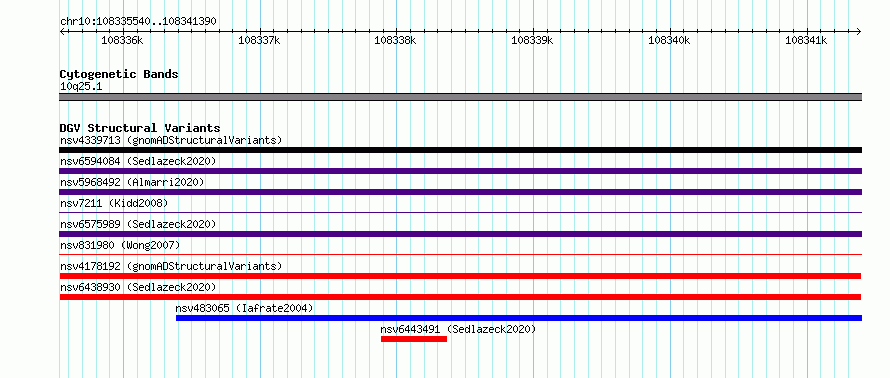Click the DGV Structural Variants track title
This screenshot has width=890, height=378.
point(140,128)
